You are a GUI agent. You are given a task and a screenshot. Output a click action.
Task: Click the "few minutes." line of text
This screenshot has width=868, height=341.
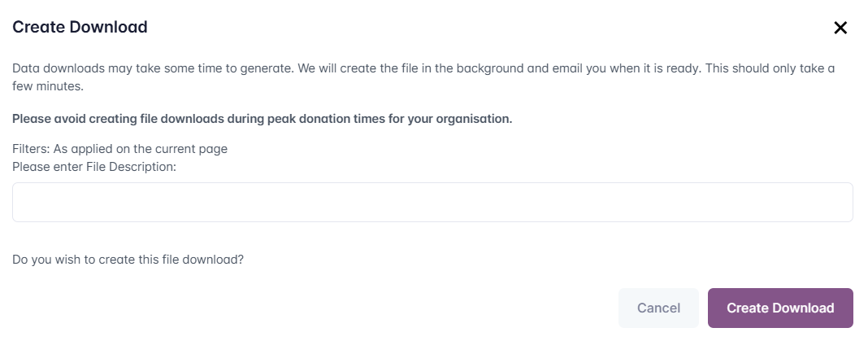click(48, 85)
